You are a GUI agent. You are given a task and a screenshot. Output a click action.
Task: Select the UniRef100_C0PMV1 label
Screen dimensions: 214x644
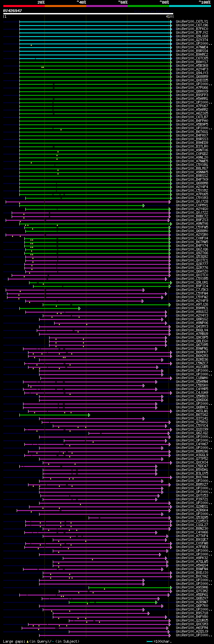192,205
